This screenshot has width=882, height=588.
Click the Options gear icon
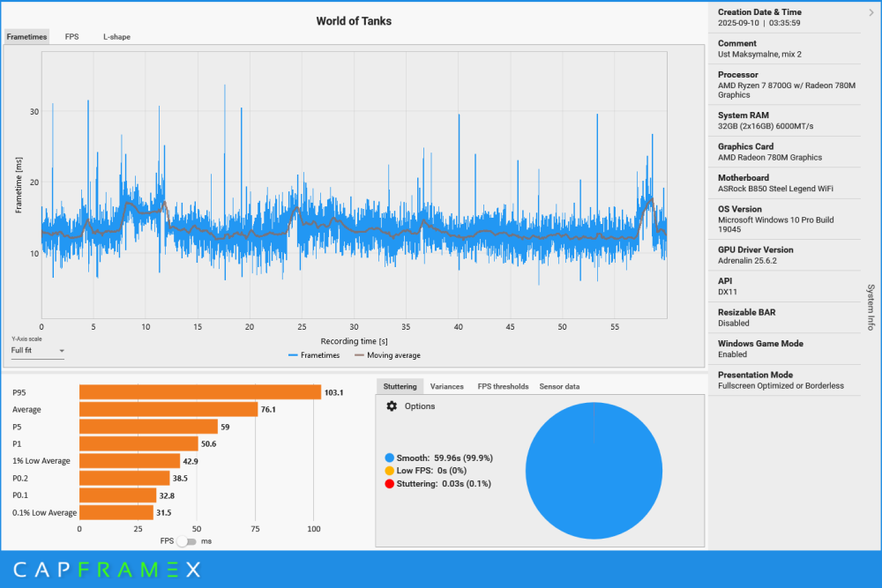pyautogui.click(x=392, y=406)
